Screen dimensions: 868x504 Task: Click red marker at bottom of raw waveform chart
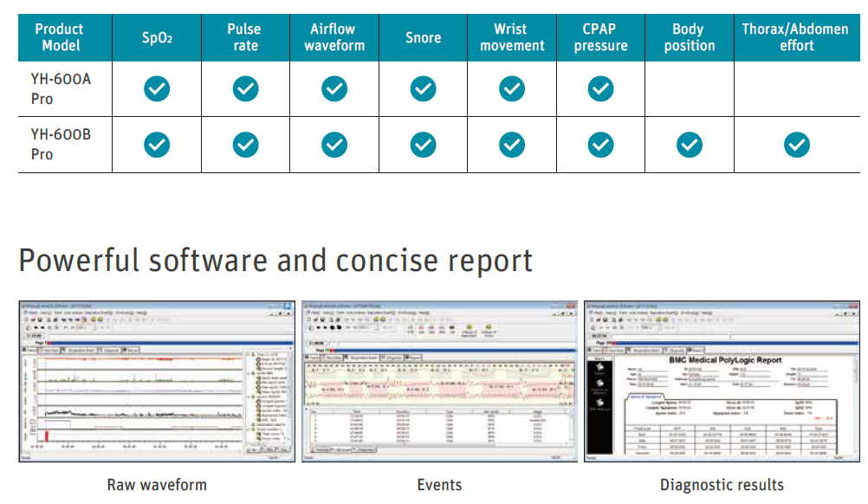point(45,435)
